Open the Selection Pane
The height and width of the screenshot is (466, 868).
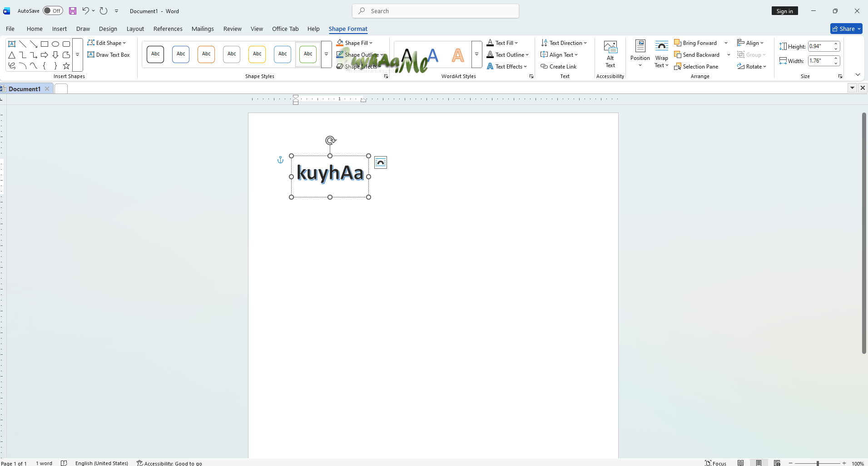[696, 66]
